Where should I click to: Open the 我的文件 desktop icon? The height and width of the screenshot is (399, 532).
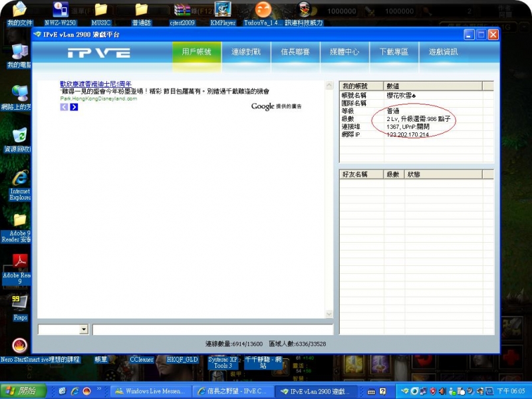[x=20, y=13]
